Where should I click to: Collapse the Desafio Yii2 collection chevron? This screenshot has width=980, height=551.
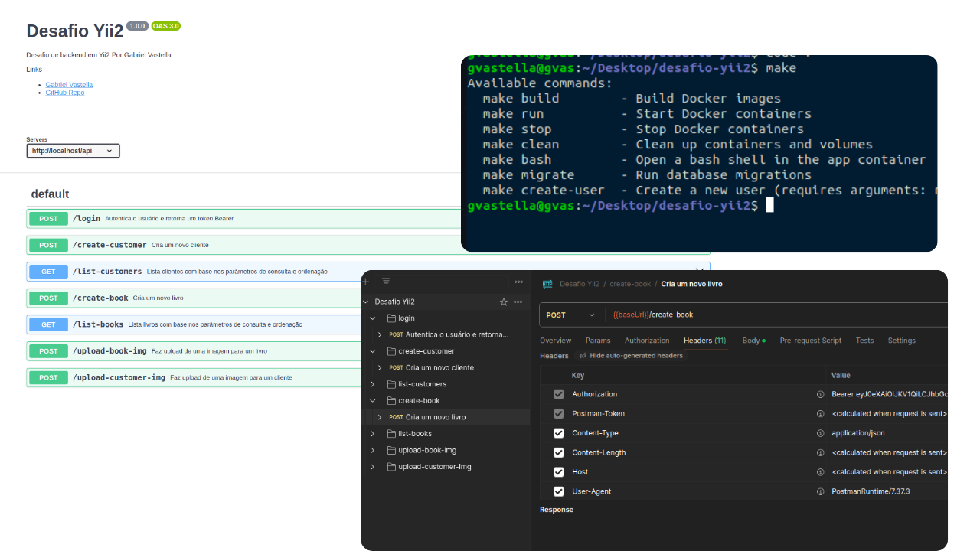[x=366, y=302]
